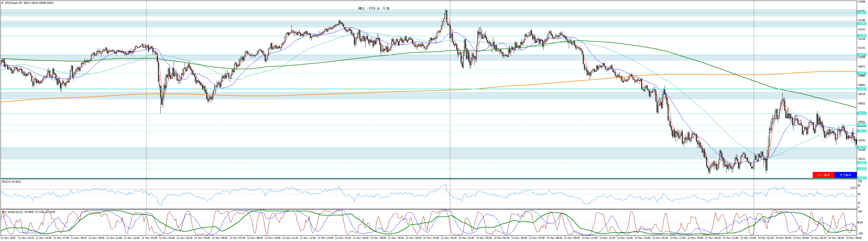Select the 50084 price level tag
This screenshot has width=868, height=241.
(x=862, y=163)
